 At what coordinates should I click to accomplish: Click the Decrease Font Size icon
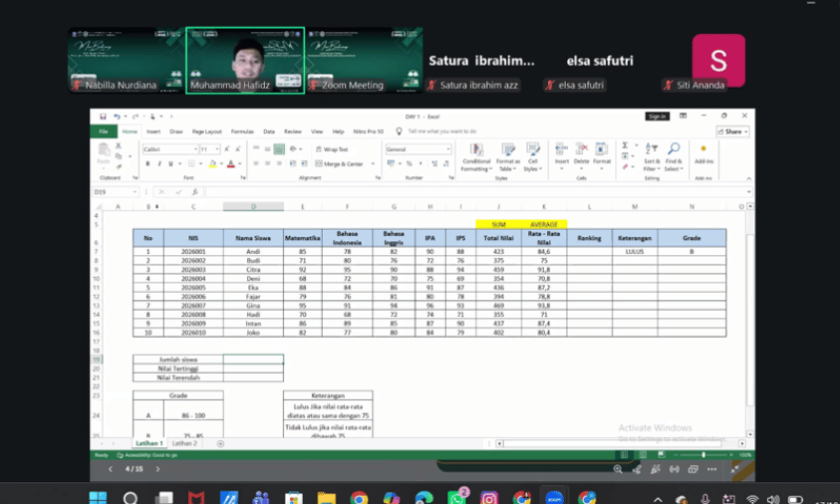(238, 148)
